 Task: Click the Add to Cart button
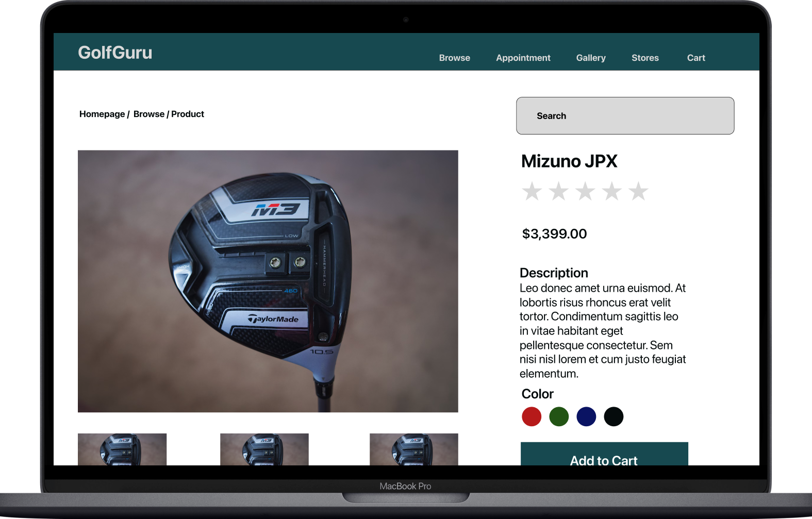pos(604,454)
